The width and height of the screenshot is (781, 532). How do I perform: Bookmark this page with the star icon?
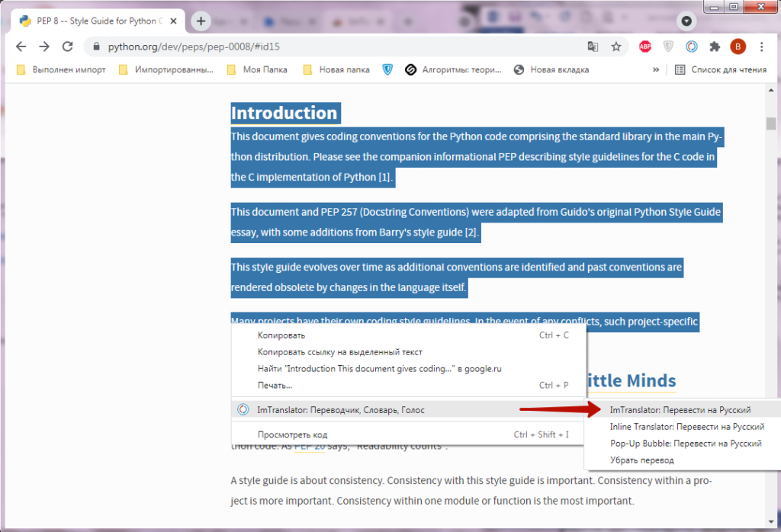(615, 46)
